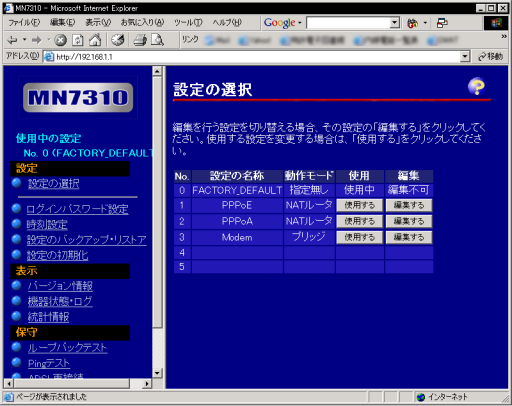Click the 設定の名称 column header
512x406 pixels.
pos(237,176)
